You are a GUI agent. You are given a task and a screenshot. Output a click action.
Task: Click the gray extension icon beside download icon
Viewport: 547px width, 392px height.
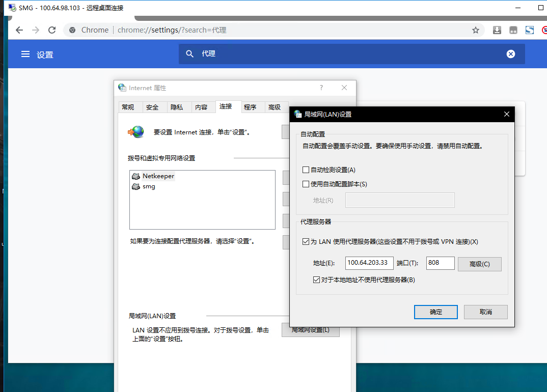513,31
